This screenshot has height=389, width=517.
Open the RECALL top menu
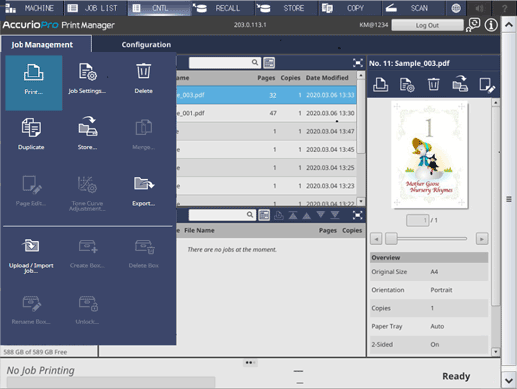pyautogui.click(x=222, y=8)
